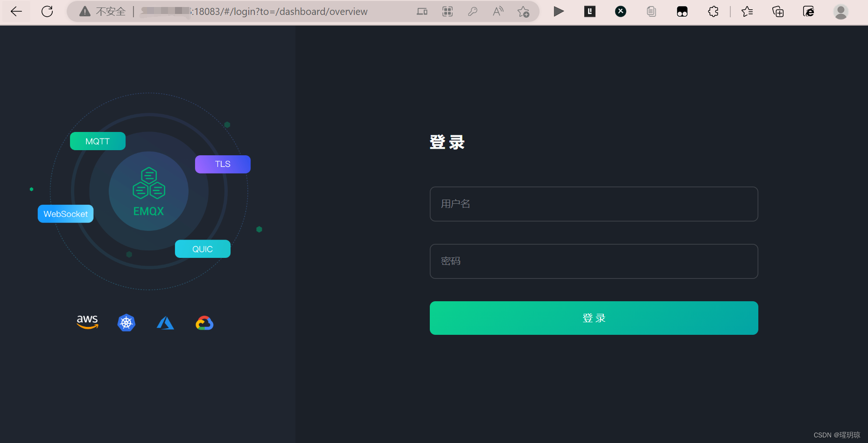This screenshot has height=443, width=868.
Task: Click the play triangle extension icon
Action: pos(559,12)
